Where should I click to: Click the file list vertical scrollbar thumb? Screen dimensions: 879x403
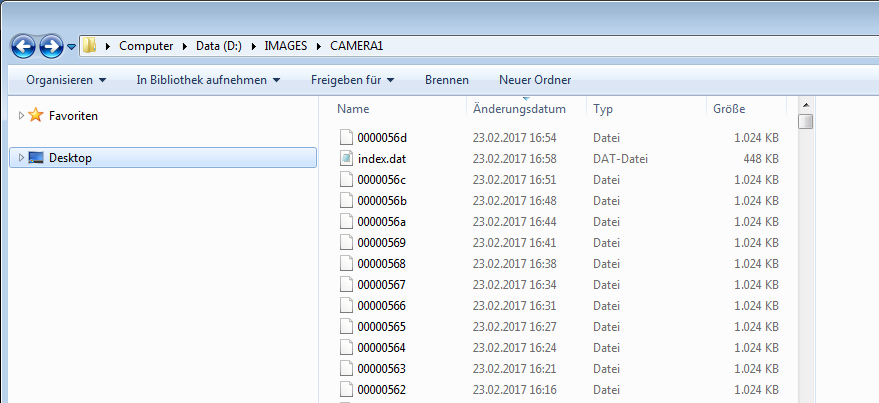coord(806,122)
